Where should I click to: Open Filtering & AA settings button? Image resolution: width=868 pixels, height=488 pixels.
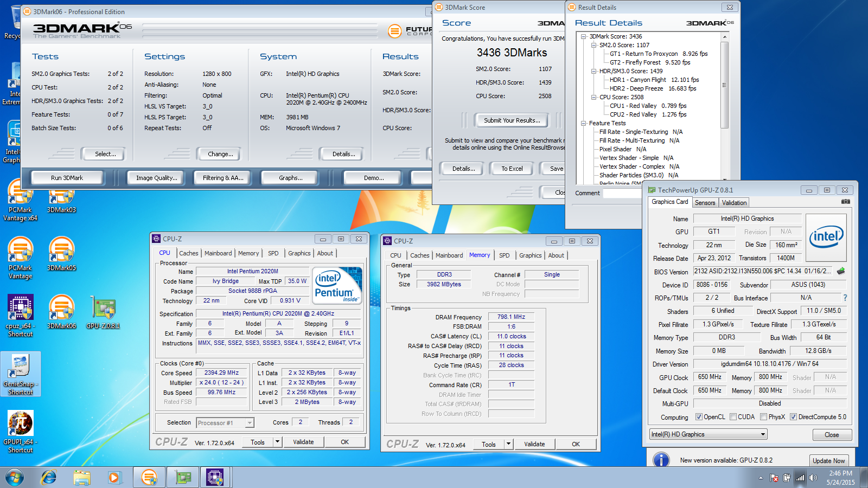tap(223, 178)
